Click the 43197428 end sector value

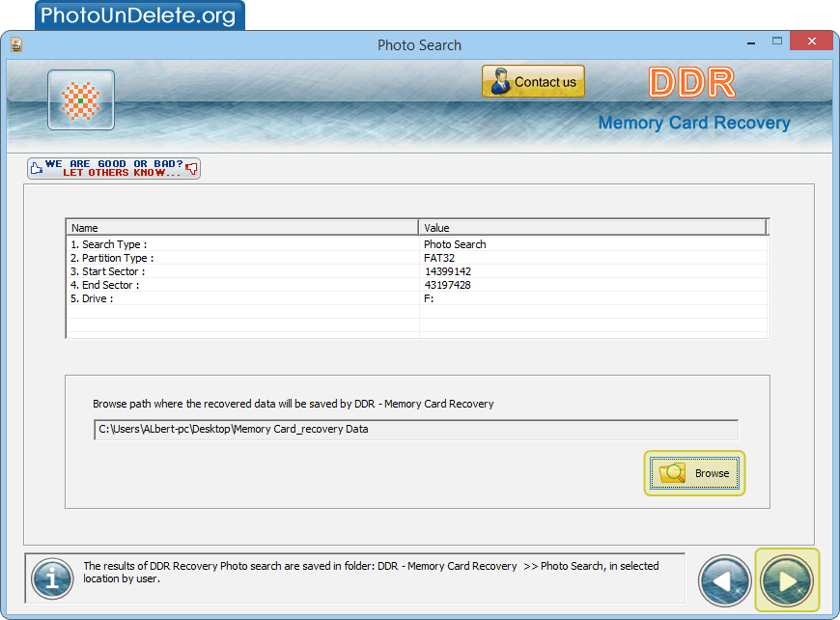point(448,285)
